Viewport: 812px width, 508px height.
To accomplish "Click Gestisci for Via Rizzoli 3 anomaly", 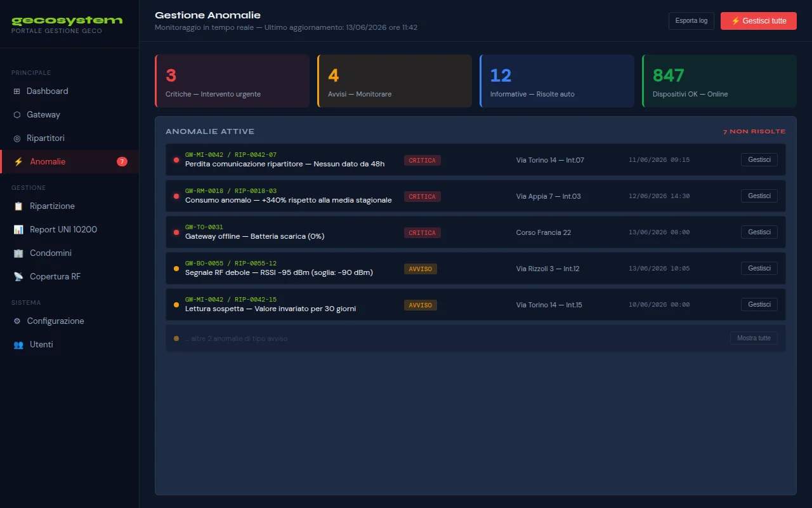I will tap(759, 269).
